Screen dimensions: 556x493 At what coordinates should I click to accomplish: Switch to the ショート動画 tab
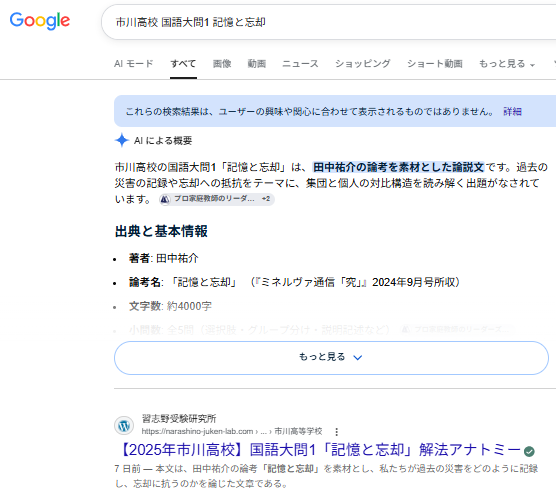tap(435, 64)
